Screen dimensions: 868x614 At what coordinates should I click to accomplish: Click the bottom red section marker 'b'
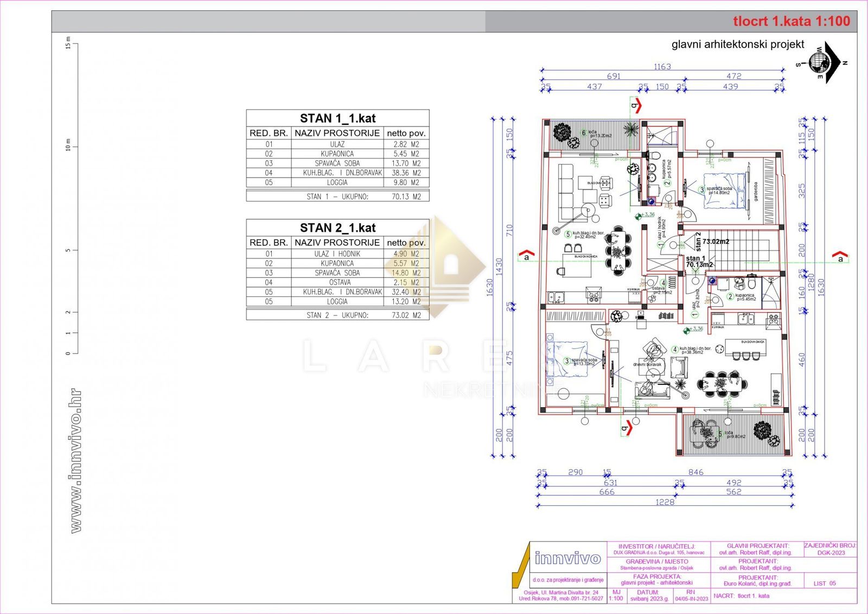pyautogui.click(x=627, y=427)
